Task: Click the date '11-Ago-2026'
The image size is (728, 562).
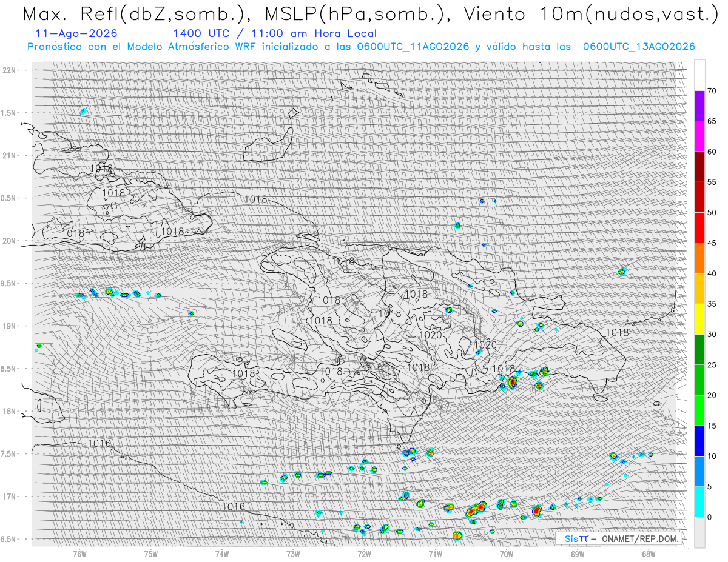Action: point(76,33)
